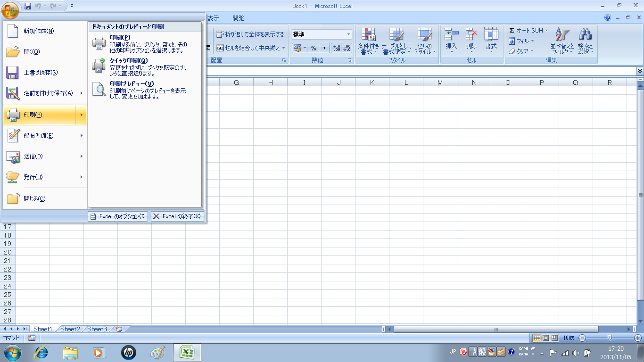Click the Excel Options (Excel のオプション) button
Image resolution: width=644 pixels, height=362 pixels.
coord(118,216)
